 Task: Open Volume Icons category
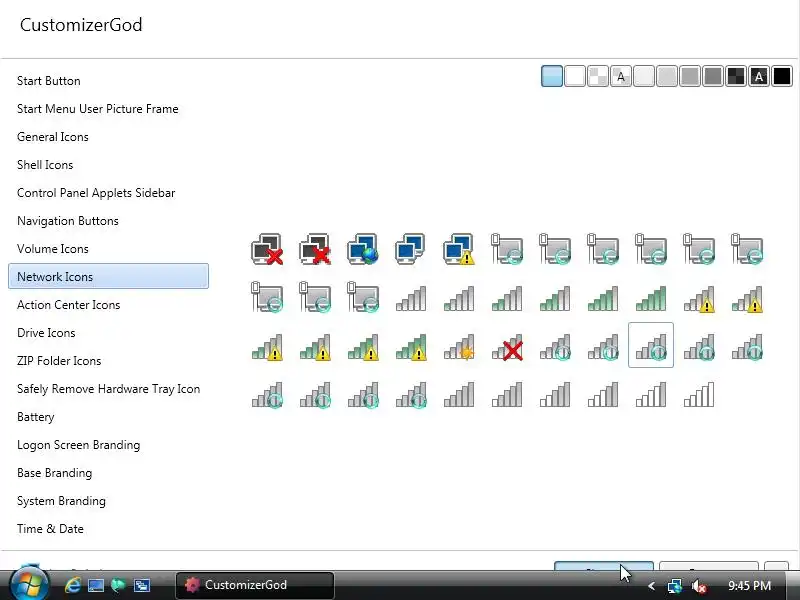(53, 249)
